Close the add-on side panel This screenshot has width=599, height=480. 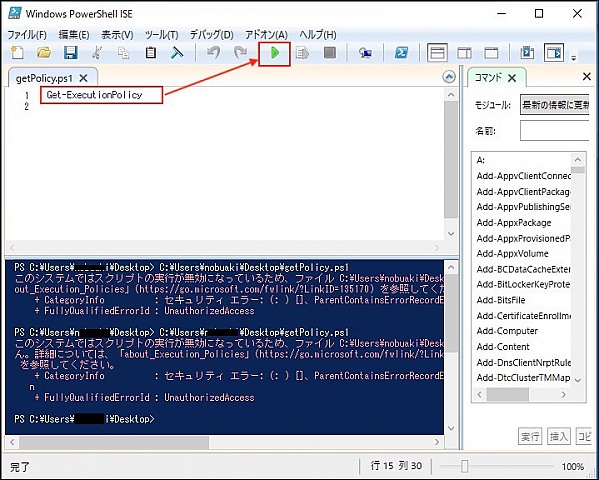tap(587, 76)
